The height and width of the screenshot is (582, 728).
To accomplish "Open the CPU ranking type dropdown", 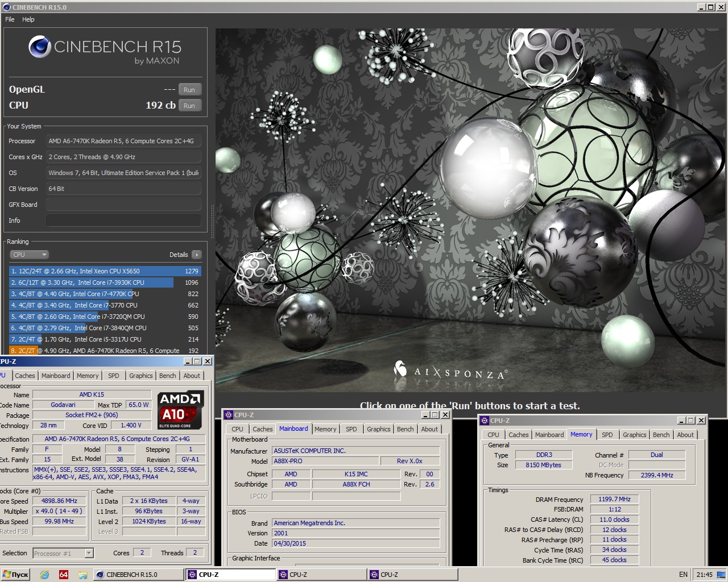I will coord(30,255).
